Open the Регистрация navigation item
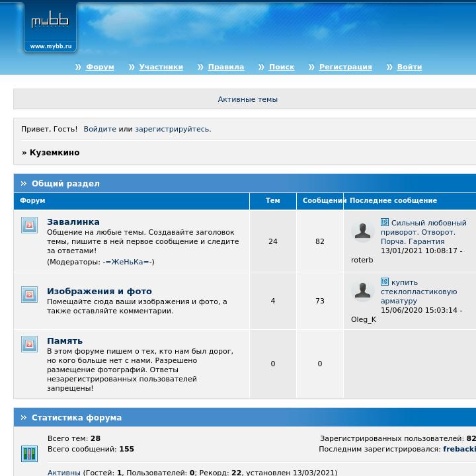Image resolution: width=476 pixels, height=476 pixels. (x=346, y=67)
